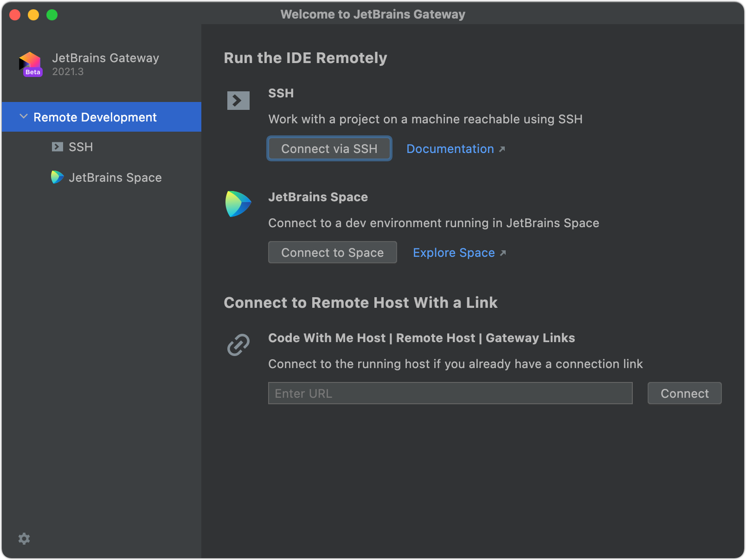The width and height of the screenshot is (746, 560).
Task: Click the JetBrains Space logo in main panel
Action: [238, 204]
